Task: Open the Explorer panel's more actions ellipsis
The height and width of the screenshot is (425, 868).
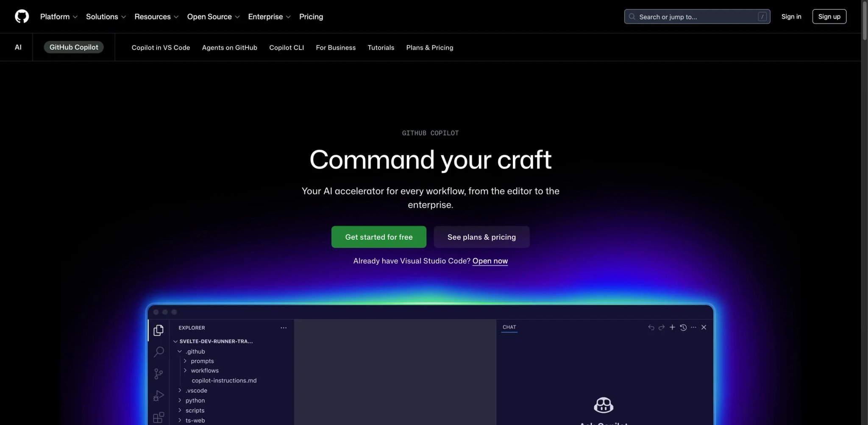Action: (284, 328)
